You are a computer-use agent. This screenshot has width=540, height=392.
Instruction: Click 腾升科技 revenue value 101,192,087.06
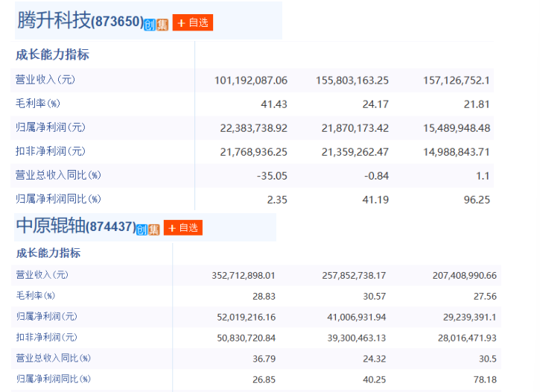coord(250,80)
